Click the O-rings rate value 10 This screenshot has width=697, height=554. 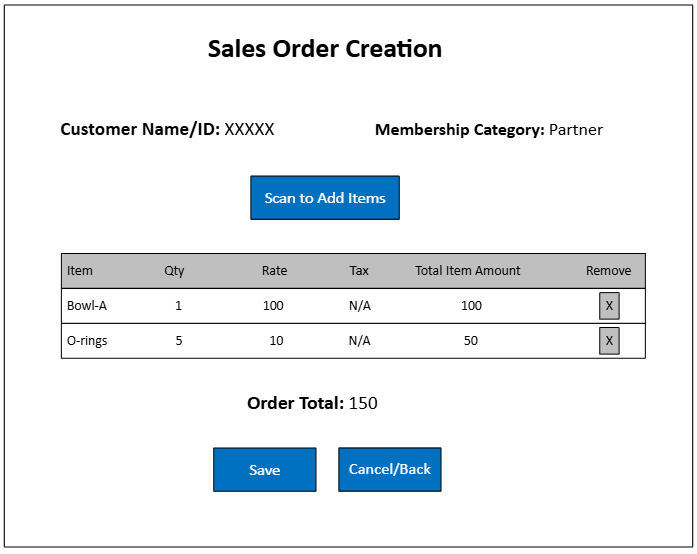point(276,341)
